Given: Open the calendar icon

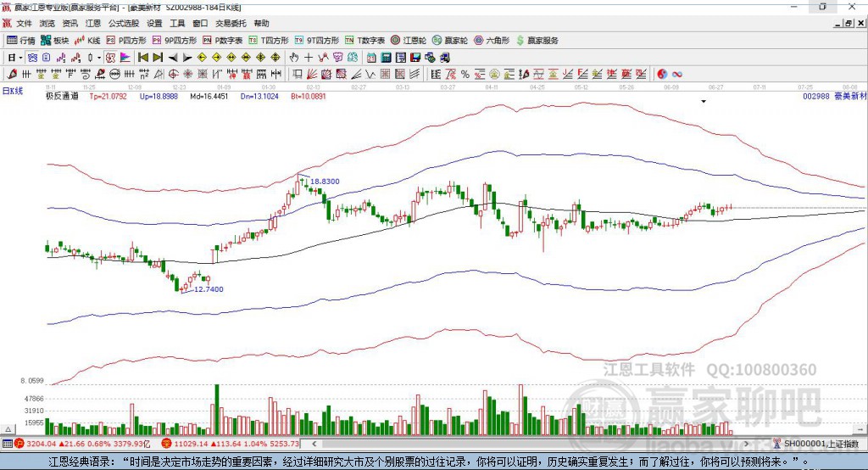Looking at the screenshot, I should 371,58.
